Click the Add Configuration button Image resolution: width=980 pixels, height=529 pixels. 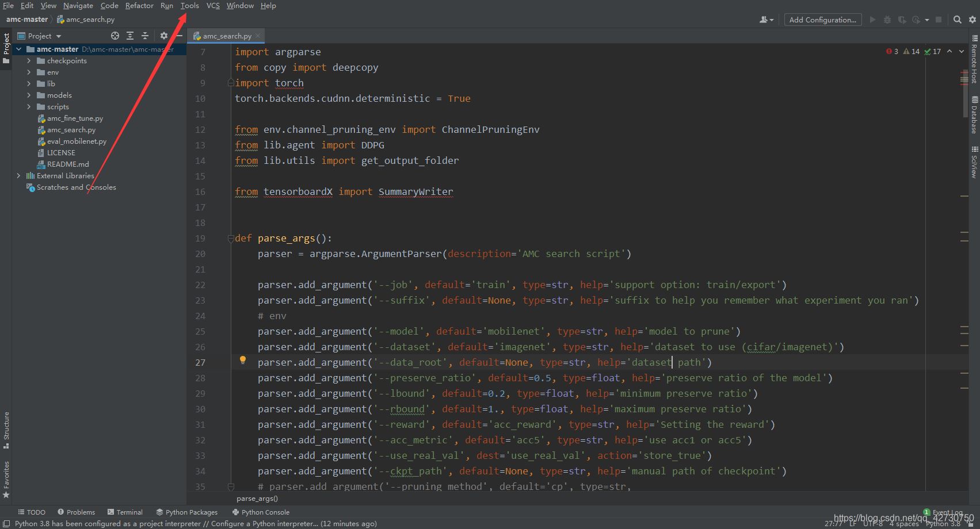[822, 20]
